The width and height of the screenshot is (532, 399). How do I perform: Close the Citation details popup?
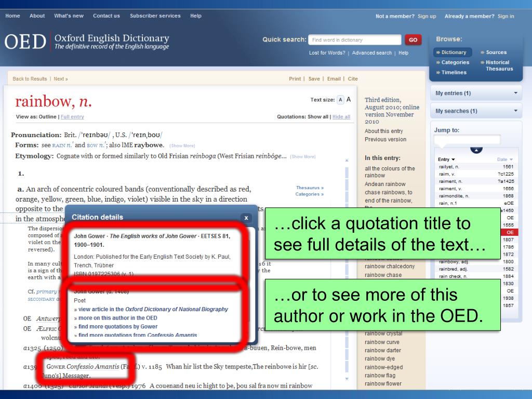246,218
